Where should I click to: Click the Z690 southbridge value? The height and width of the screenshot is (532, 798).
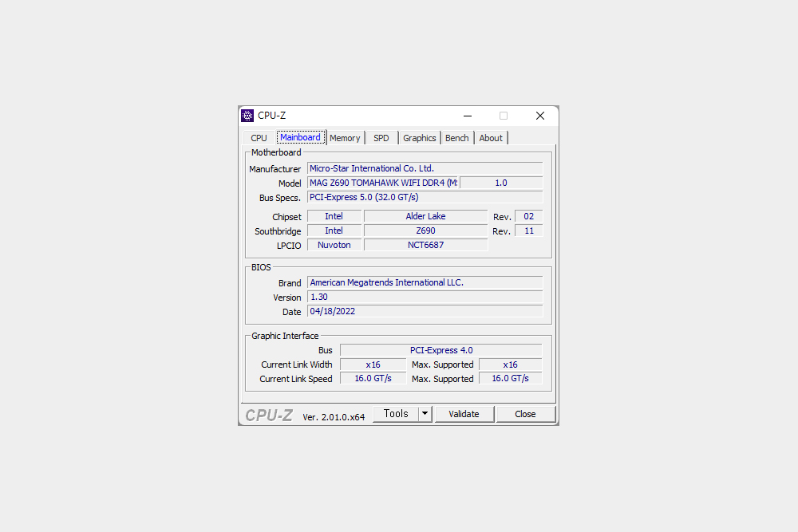pos(426,231)
